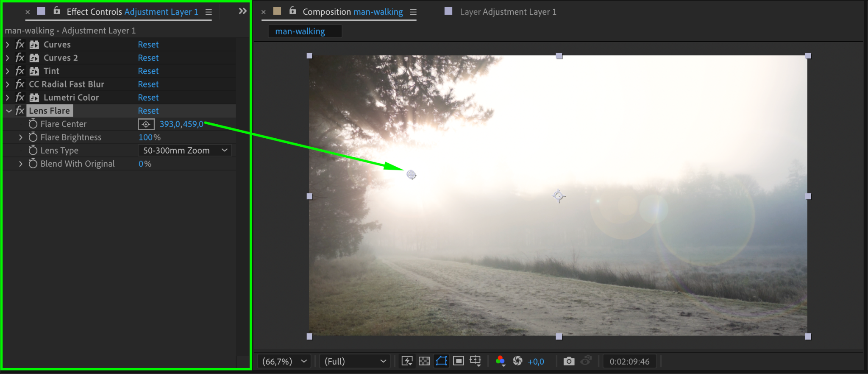The height and width of the screenshot is (374, 868).
Task: Click the Flare Center coordinate value 393,0,459,0
Action: point(181,124)
